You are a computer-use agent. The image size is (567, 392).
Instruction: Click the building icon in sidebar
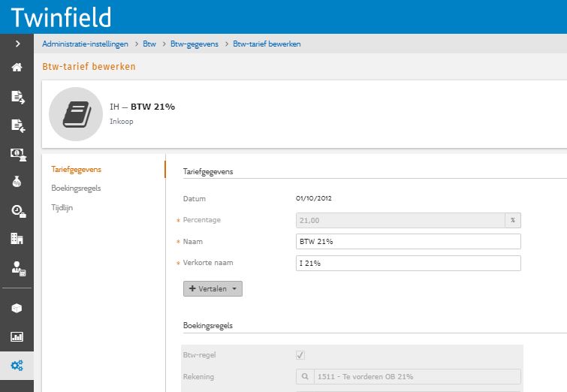point(17,239)
